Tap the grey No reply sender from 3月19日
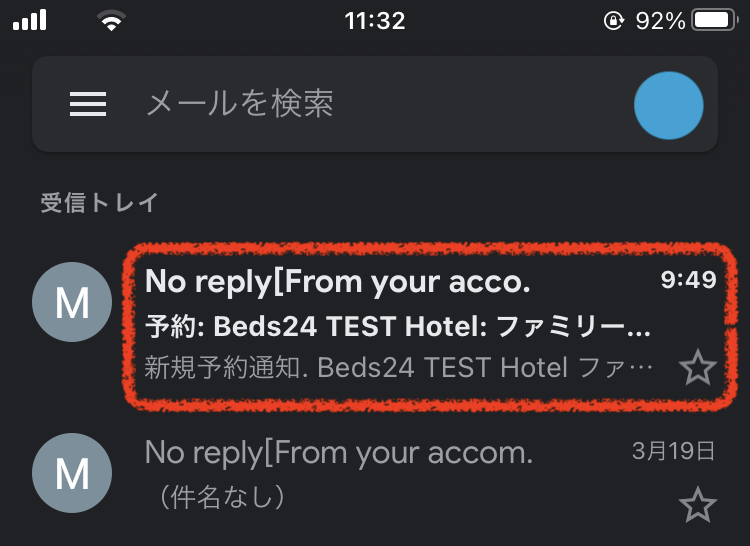Image resolution: width=750 pixels, height=546 pixels. tap(338, 453)
